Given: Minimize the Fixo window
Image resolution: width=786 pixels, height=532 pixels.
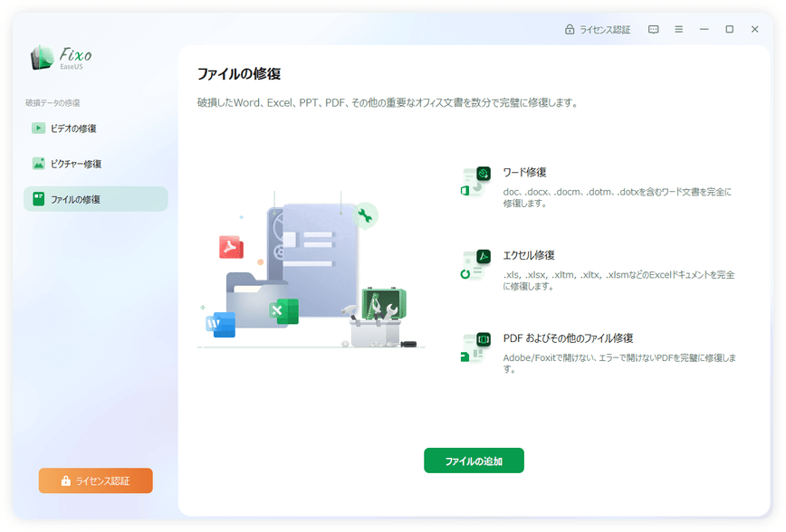Looking at the screenshot, I should [x=704, y=29].
